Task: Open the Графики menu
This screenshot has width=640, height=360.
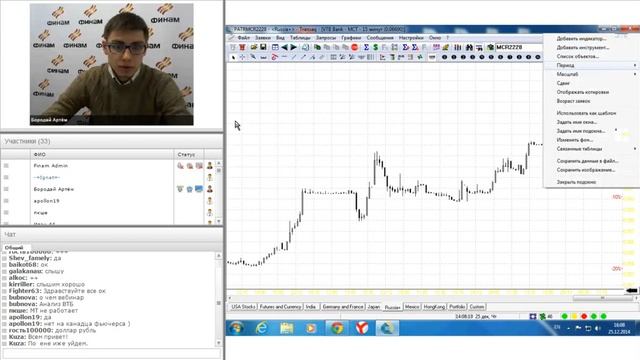Action: point(351,38)
